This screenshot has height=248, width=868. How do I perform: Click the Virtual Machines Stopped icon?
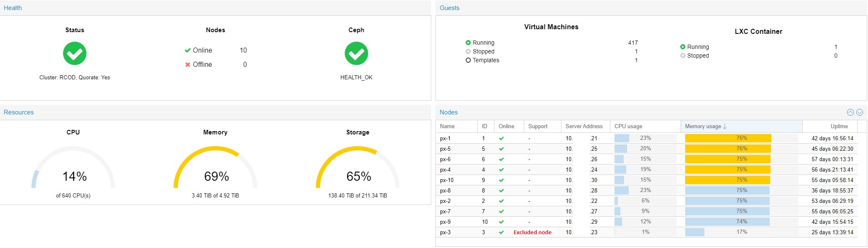[x=468, y=51]
